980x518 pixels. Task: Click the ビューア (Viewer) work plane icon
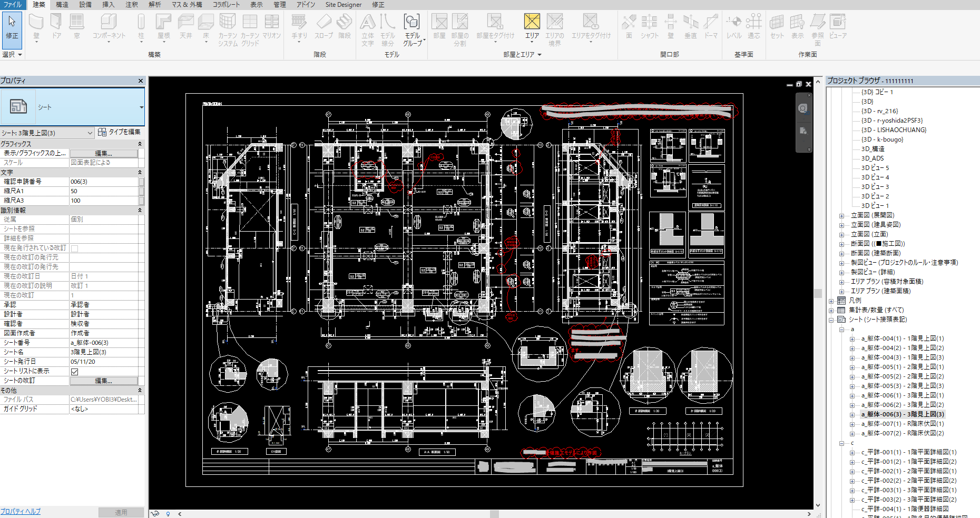(837, 22)
